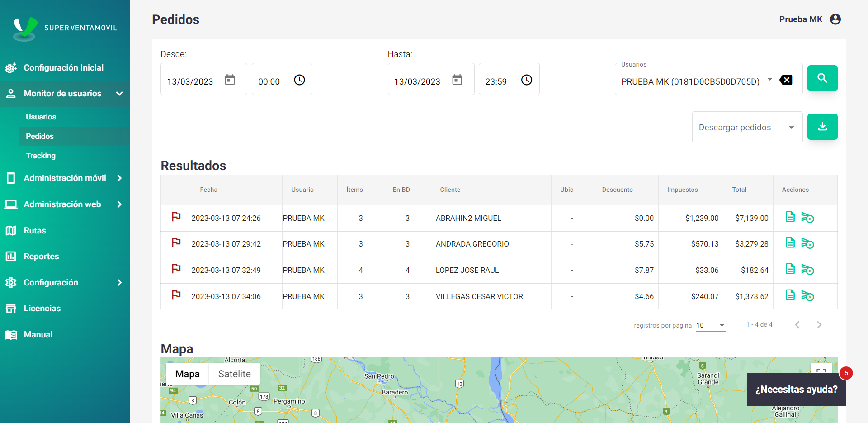Open Tracking submenu item

(x=75, y=156)
